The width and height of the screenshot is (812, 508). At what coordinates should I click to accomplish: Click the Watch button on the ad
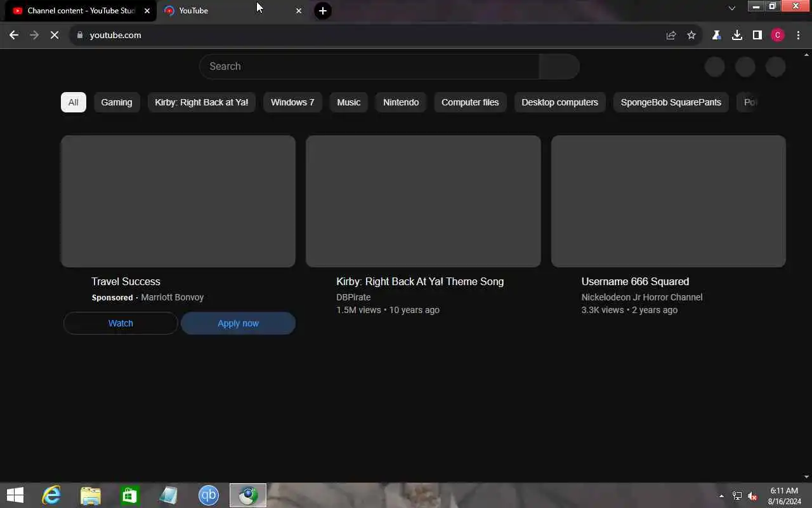tap(121, 323)
